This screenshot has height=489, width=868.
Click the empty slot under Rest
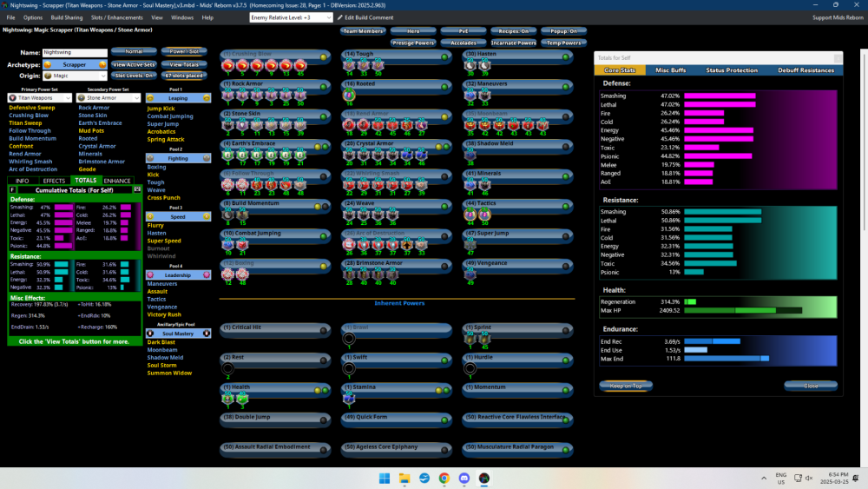[x=227, y=368]
